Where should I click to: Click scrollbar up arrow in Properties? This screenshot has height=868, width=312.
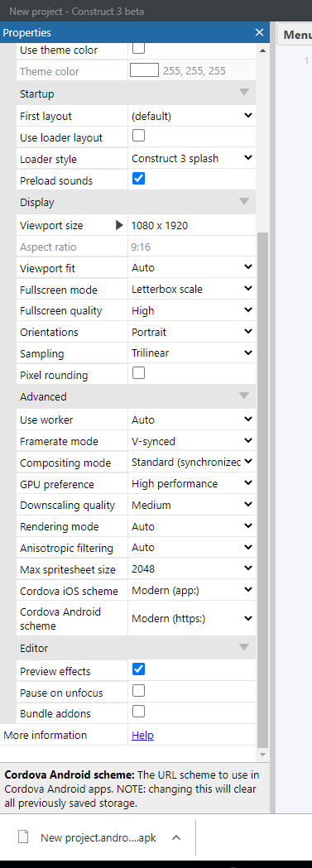(x=262, y=50)
